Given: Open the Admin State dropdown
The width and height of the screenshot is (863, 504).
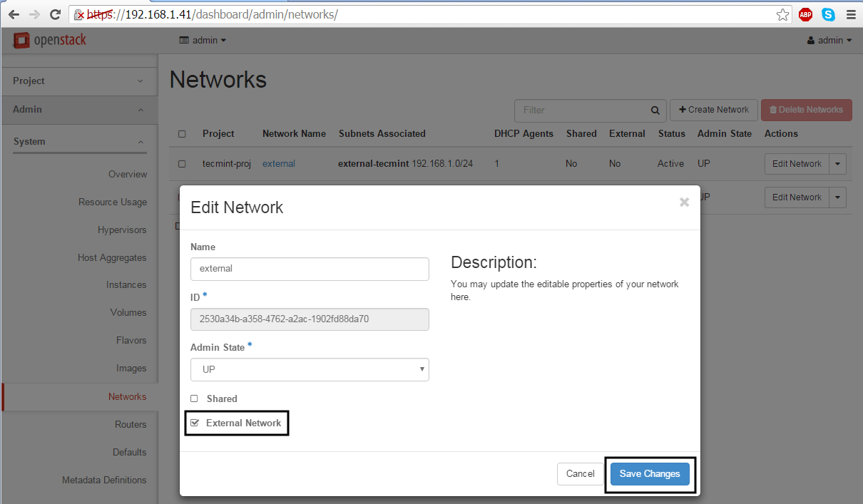Looking at the screenshot, I should (310, 369).
